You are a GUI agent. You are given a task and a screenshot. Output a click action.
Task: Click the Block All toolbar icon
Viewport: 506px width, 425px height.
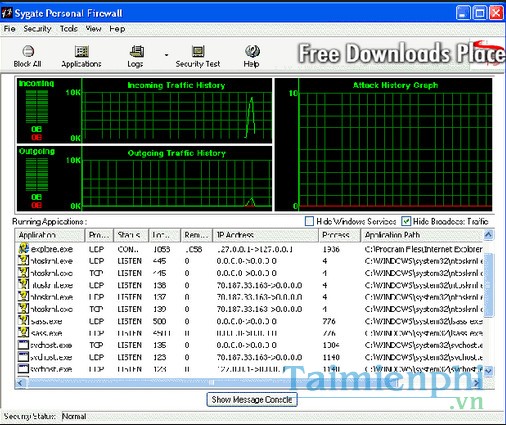coord(28,56)
